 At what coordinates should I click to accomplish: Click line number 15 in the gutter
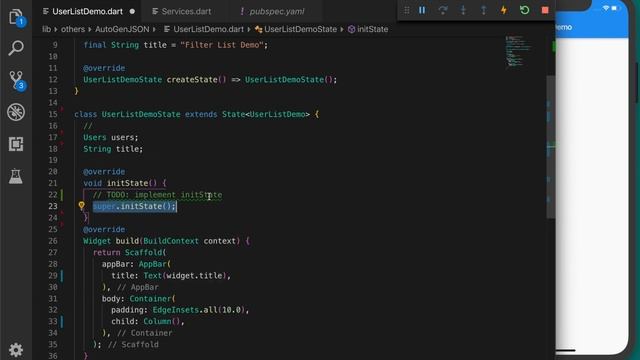click(53, 114)
